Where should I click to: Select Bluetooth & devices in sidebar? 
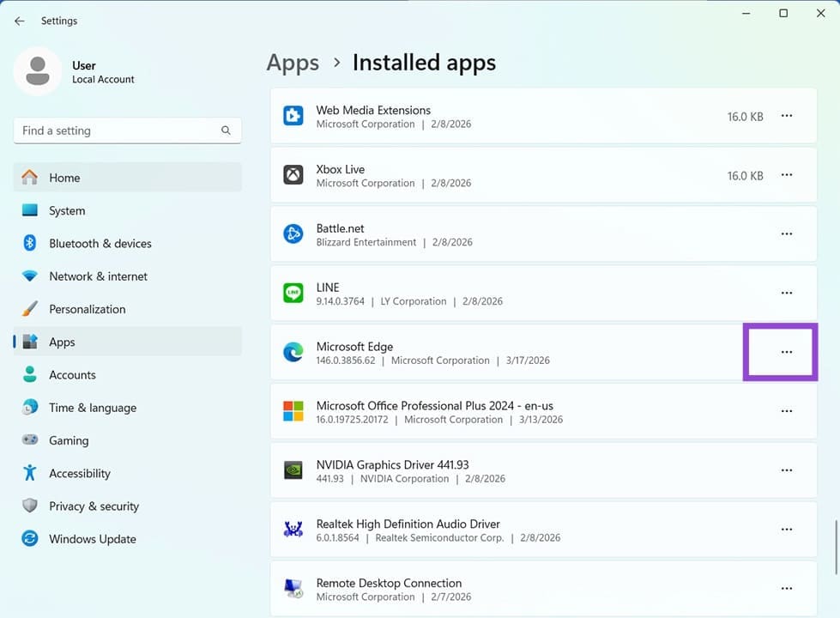(x=100, y=244)
